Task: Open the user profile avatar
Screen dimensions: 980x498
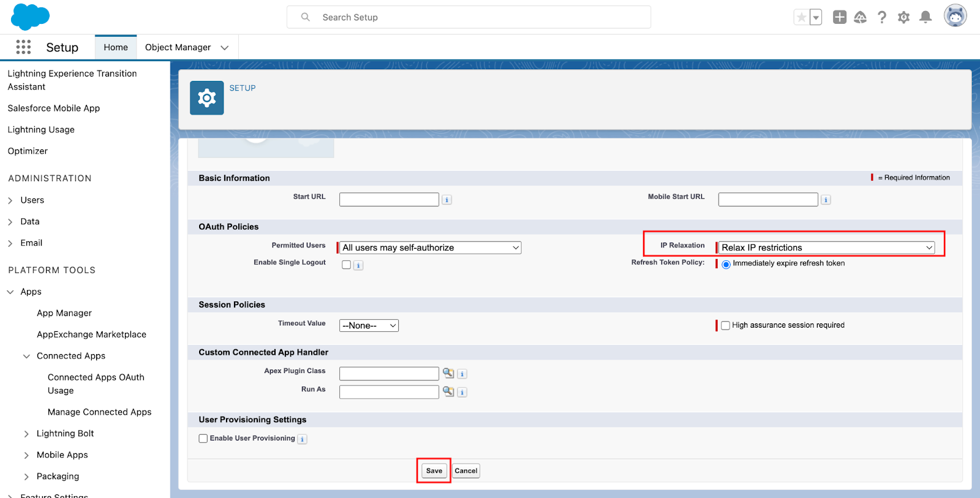Action: click(956, 16)
